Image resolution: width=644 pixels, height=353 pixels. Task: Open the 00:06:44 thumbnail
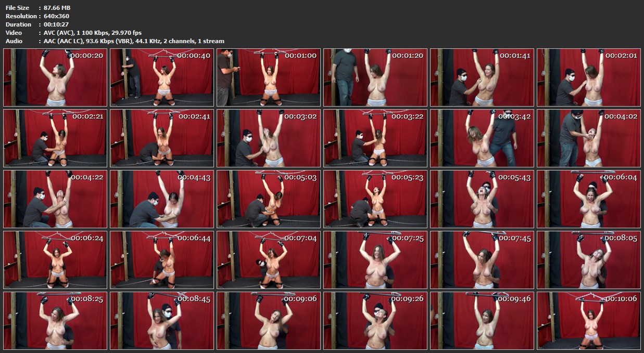pyautogui.click(x=162, y=259)
